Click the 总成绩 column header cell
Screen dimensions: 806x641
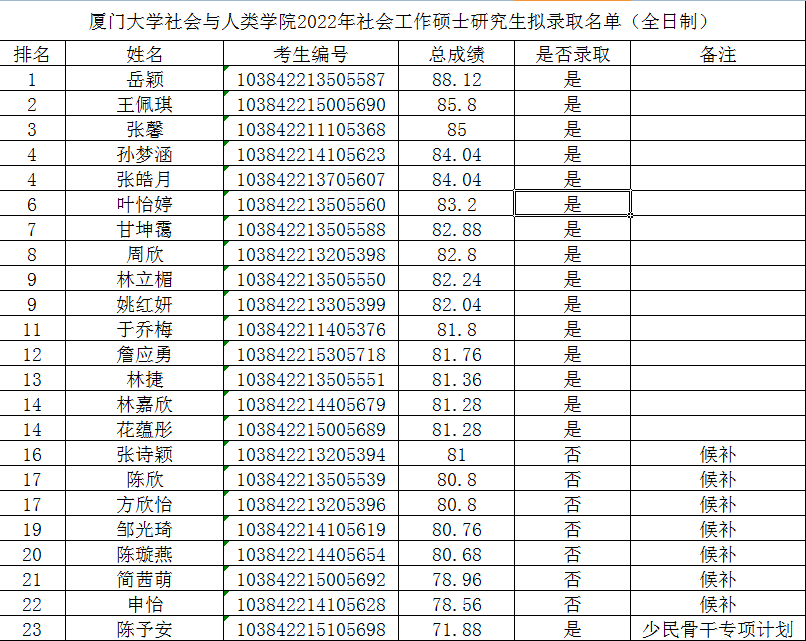pyautogui.click(x=456, y=53)
